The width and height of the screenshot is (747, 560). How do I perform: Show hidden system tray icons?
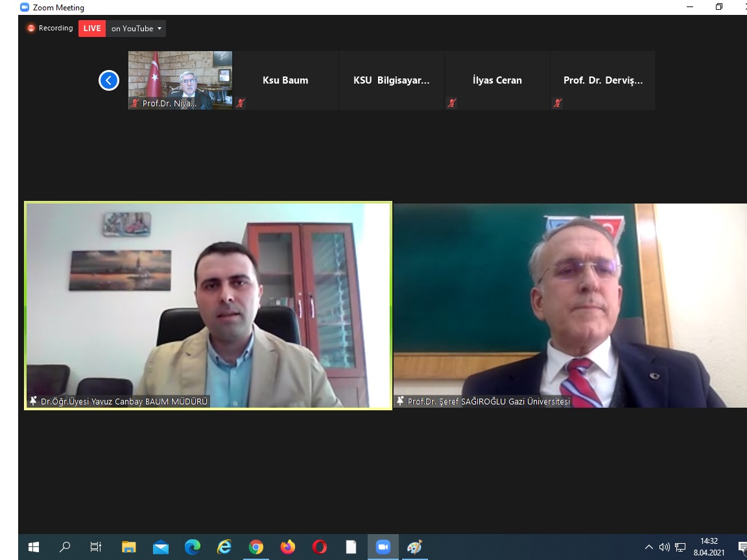648,547
